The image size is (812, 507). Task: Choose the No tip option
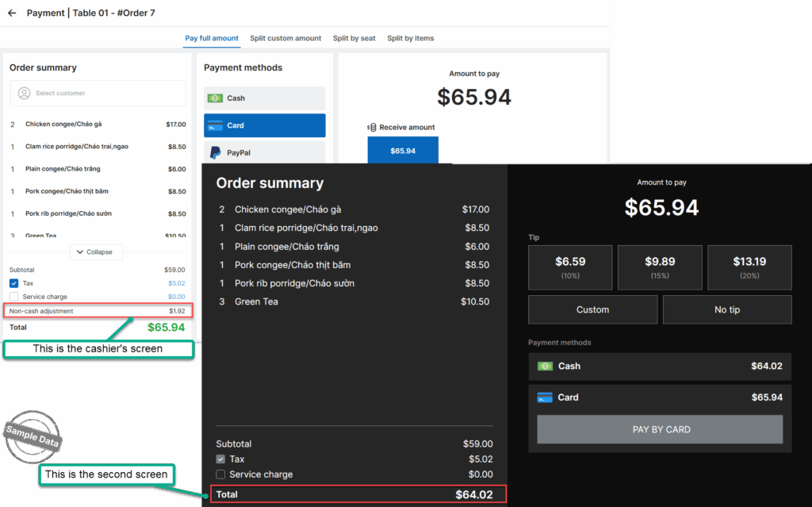[x=726, y=309]
